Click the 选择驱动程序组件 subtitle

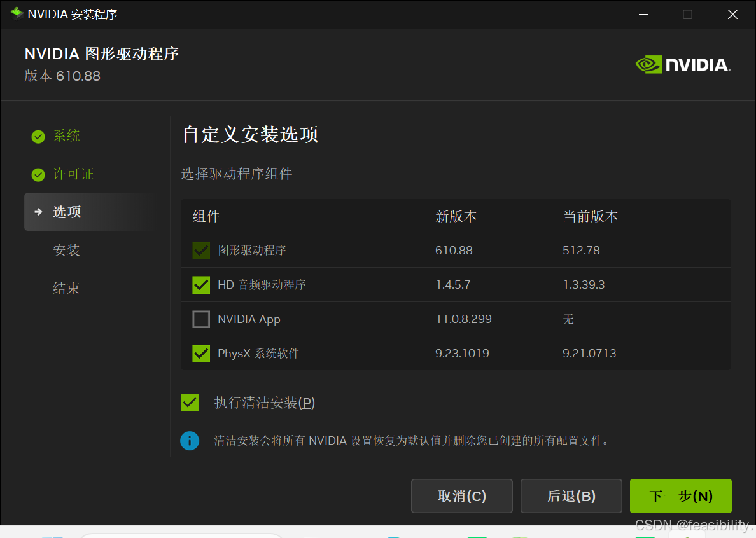[x=237, y=174]
